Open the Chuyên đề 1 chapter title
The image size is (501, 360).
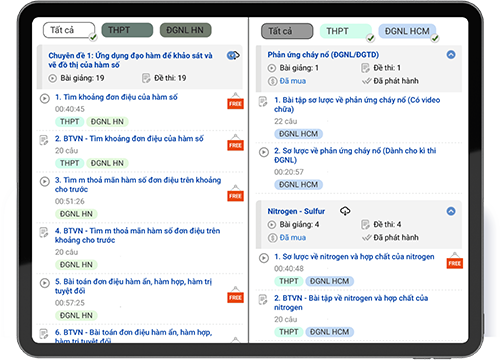130,60
